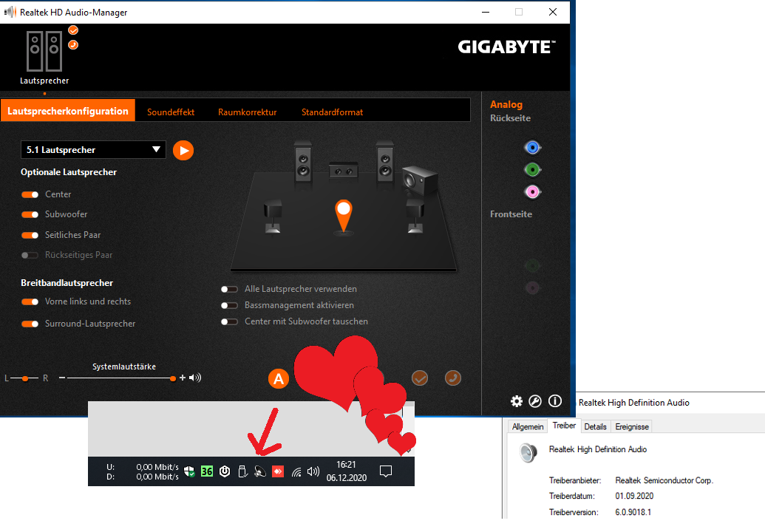Click the orange listener position marker
Image resolution: width=765 pixels, height=532 pixels.
coord(344,216)
